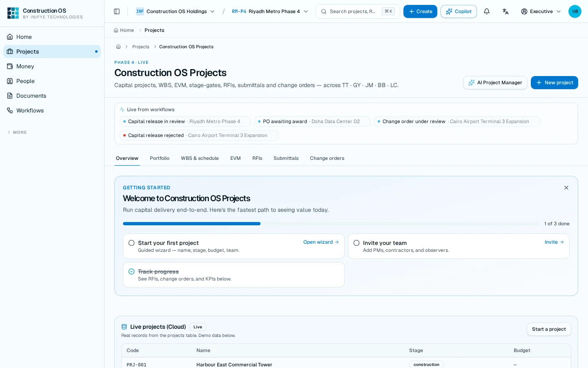Image resolution: width=588 pixels, height=368 pixels.
Task: Open Copilot assistant
Action: [459, 11]
